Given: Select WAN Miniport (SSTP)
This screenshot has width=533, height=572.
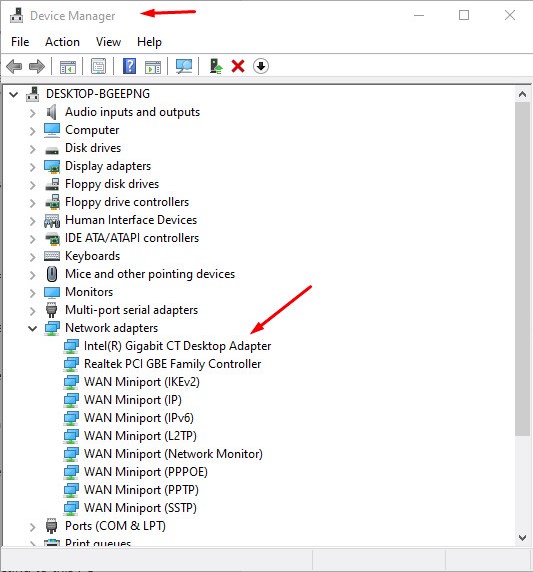Looking at the screenshot, I should (140, 508).
